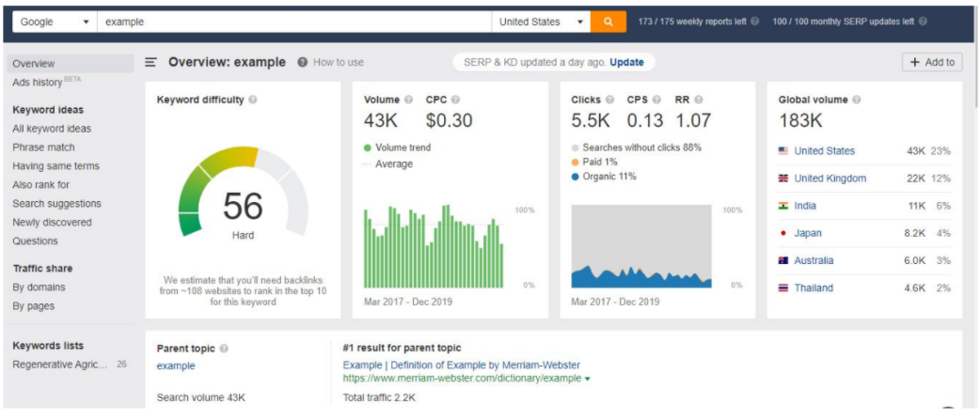Open Traffic share By domains
Screen dimensions: 980x420
tap(40, 288)
